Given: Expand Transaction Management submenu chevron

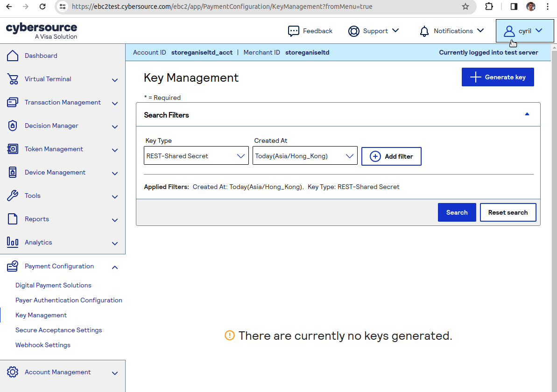Looking at the screenshot, I should pos(115,104).
